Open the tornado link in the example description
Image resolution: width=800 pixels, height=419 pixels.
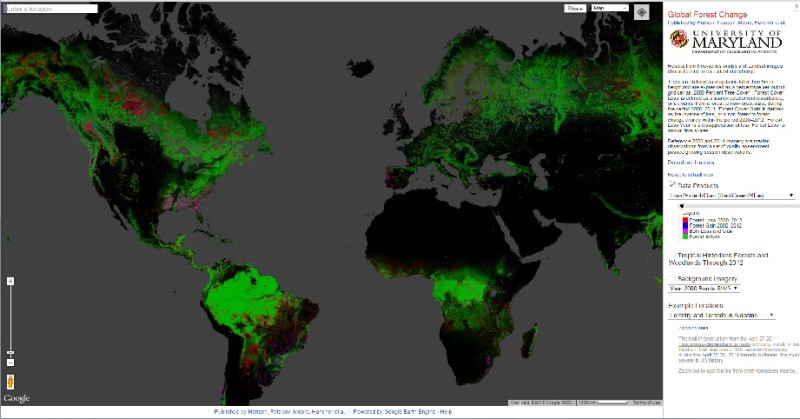point(712,344)
